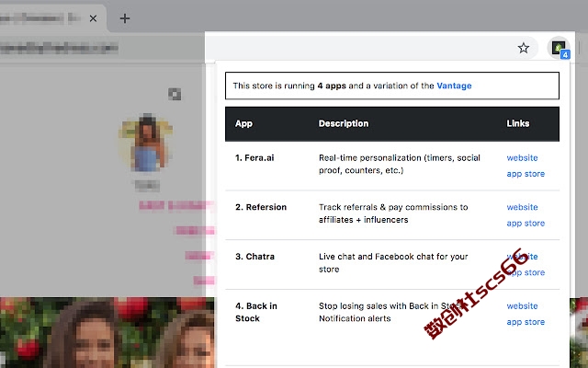The height and width of the screenshot is (368, 588).
Task: Click the small square icon above the avatar
Action: pos(175,94)
